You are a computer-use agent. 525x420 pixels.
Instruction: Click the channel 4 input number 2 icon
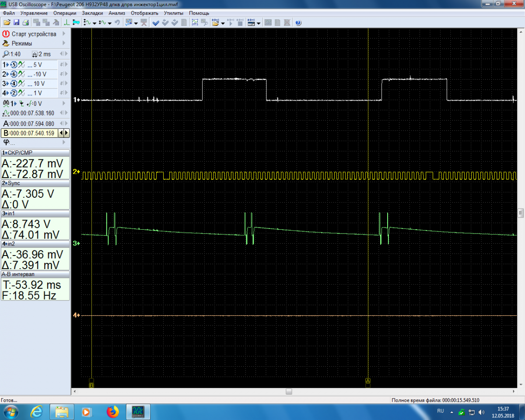click(13, 93)
